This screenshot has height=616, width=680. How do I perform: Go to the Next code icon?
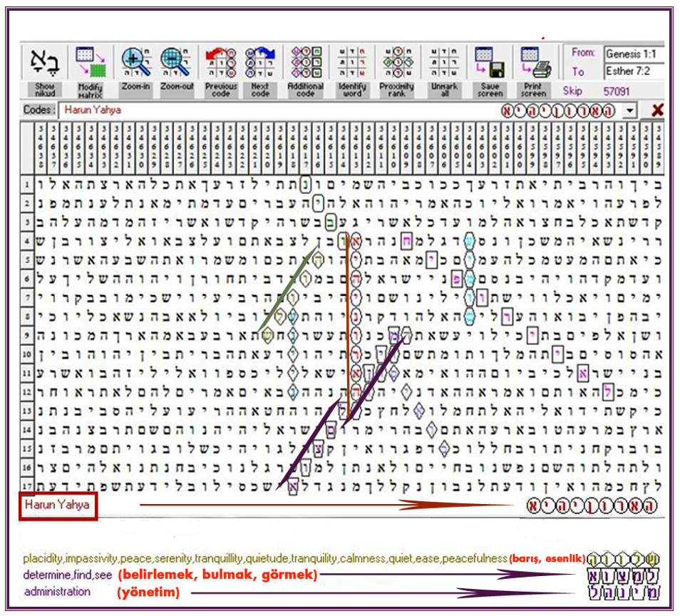click(260, 62)
